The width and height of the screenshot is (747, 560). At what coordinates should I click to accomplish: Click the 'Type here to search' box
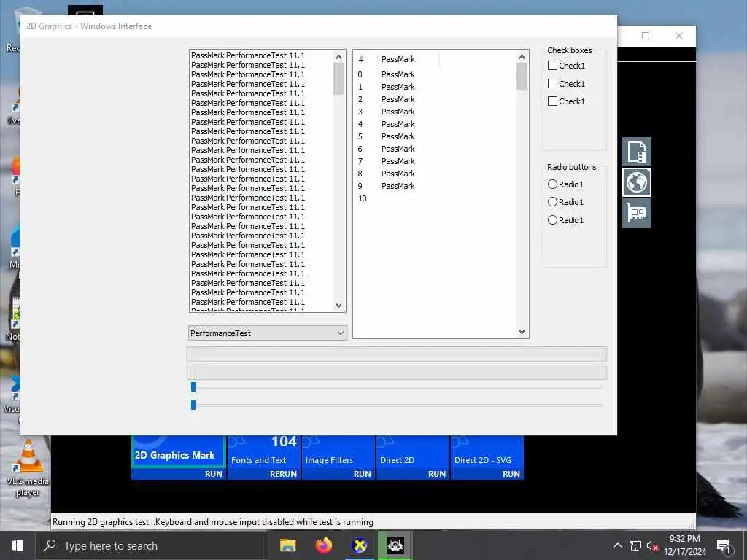pos(152,545)
